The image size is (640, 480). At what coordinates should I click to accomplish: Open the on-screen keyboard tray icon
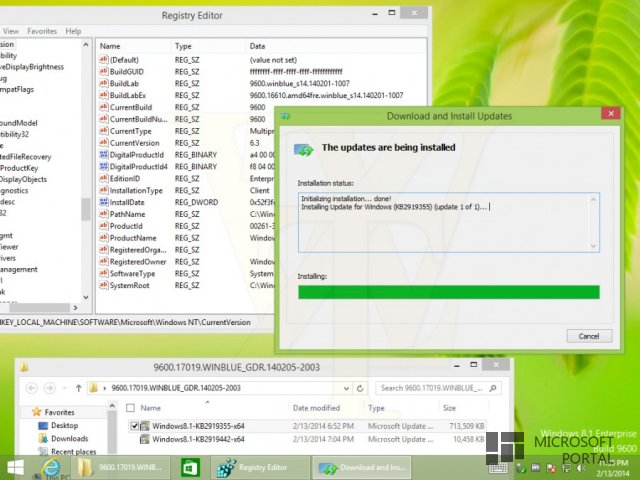click(x=498, y=468)
